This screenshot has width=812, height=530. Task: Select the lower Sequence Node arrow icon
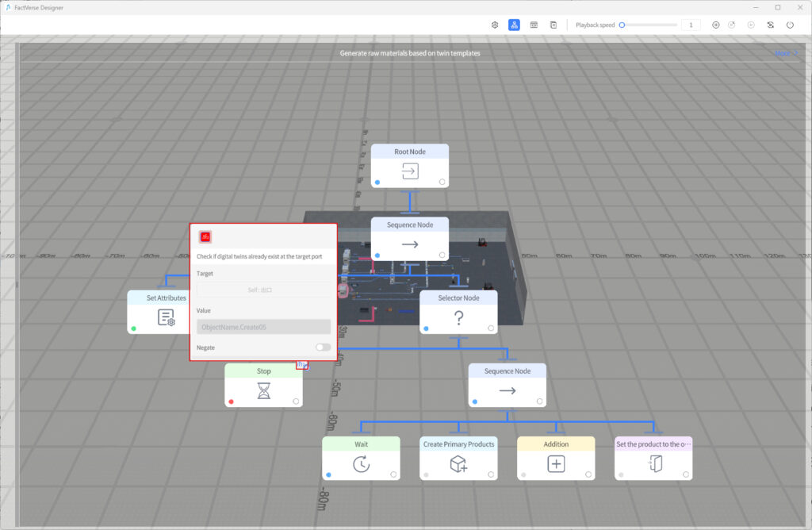click(507, 390)
